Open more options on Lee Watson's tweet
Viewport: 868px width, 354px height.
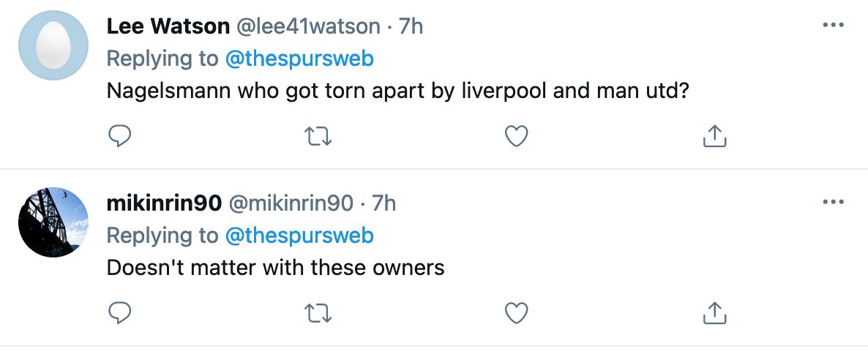834,25
